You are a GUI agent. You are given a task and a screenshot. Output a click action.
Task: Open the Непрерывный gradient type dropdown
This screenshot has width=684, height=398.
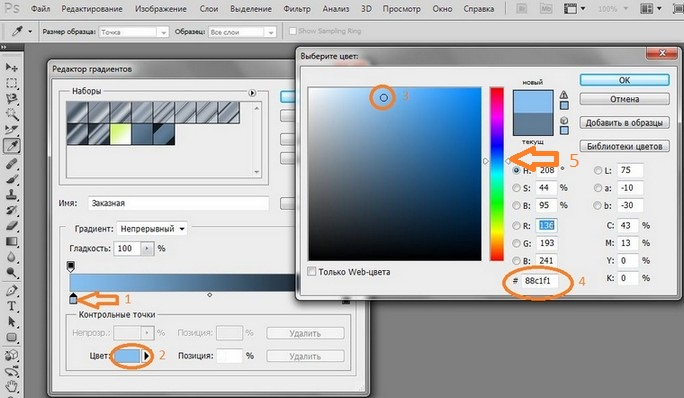pyautogui.click(x=152, y=229)
